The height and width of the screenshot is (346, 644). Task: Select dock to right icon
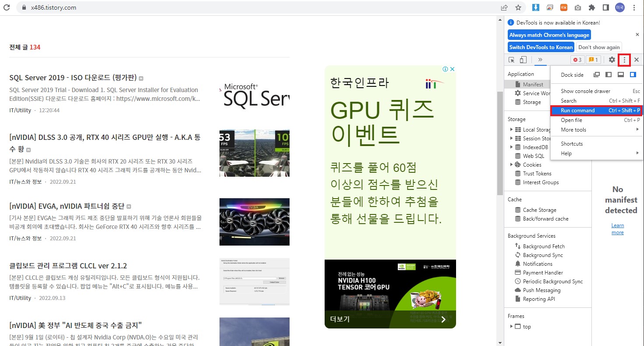[633, 75]
